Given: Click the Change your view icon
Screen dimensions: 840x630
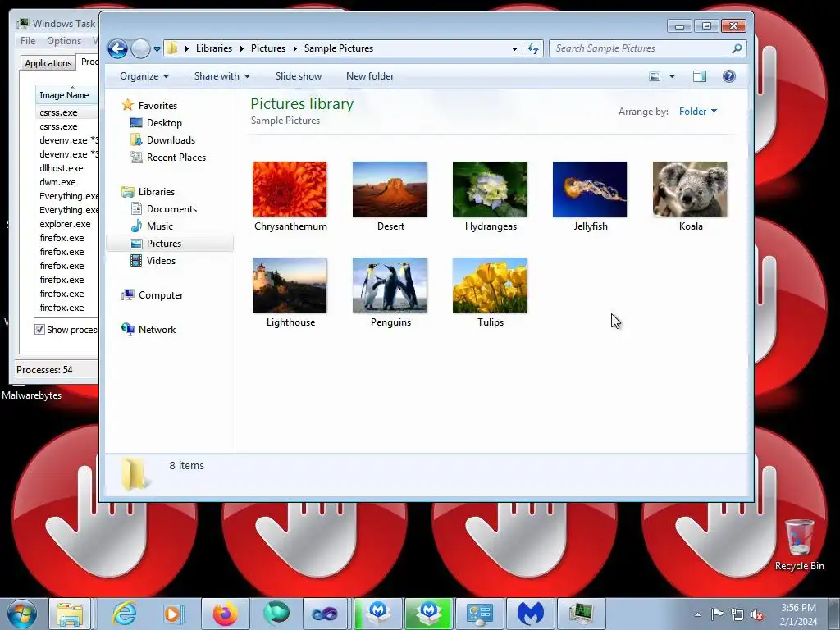Looking at the screenshot, I should tap(655, 76).
